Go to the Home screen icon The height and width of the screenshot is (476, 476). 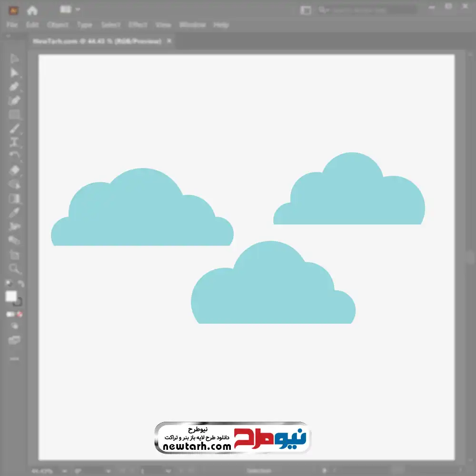(x=32, y=10)
